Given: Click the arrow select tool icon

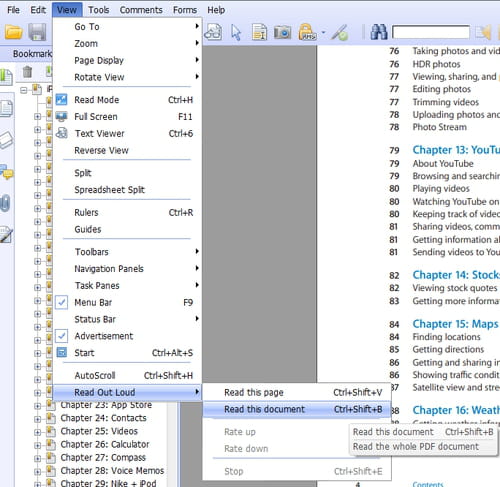Looking at the screenshot, I should pos(236,33).
